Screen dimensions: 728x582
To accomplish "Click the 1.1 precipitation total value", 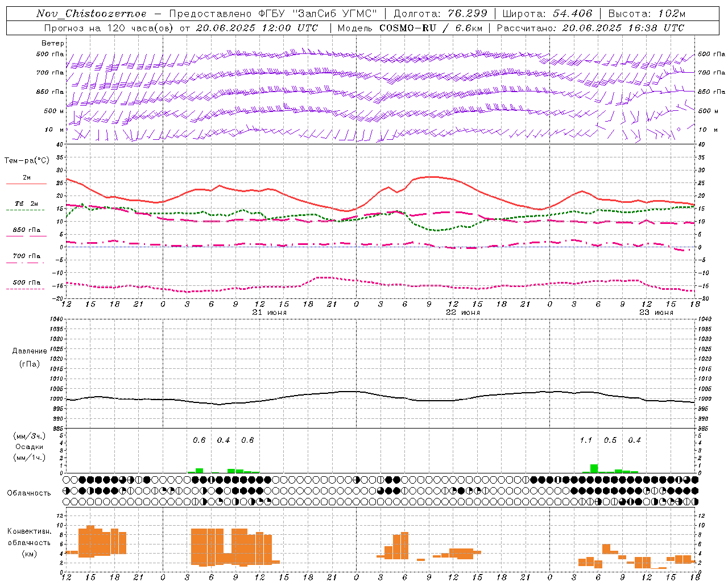I will coord(586,440).
